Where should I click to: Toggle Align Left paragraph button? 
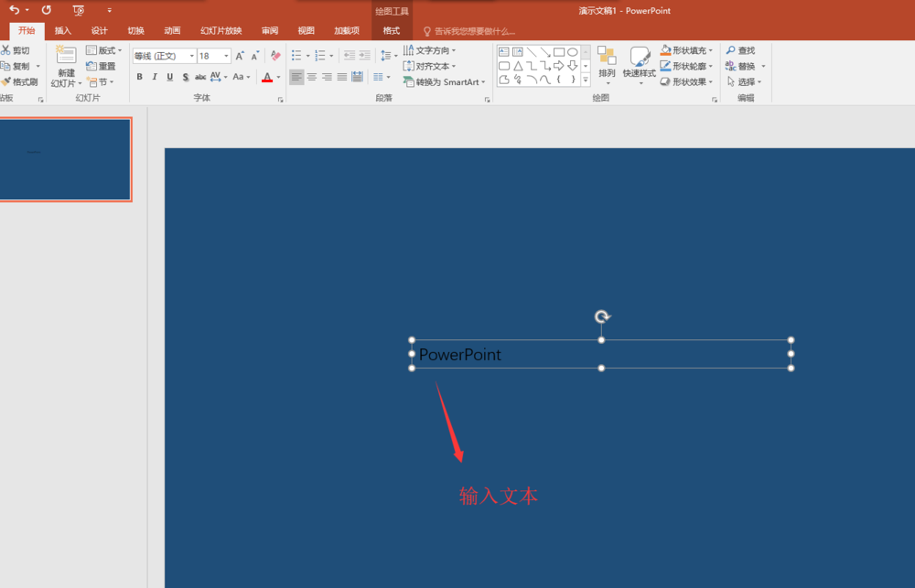(296, 77)
